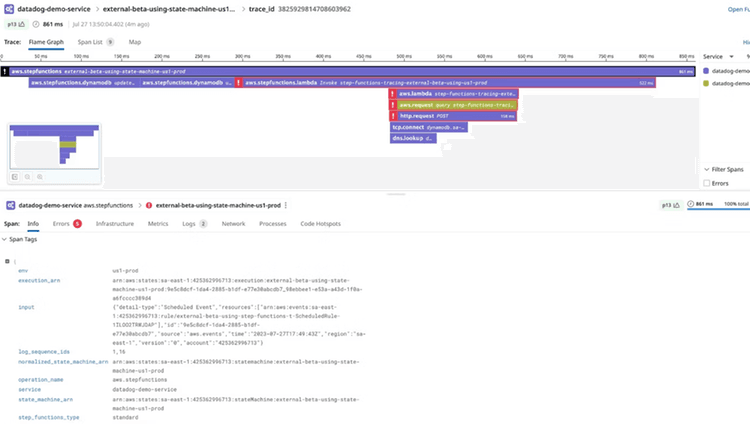The width and height of the screenshot is (750, 424).
Task: Open the Infrastructure tab
Action: point(115,223)
